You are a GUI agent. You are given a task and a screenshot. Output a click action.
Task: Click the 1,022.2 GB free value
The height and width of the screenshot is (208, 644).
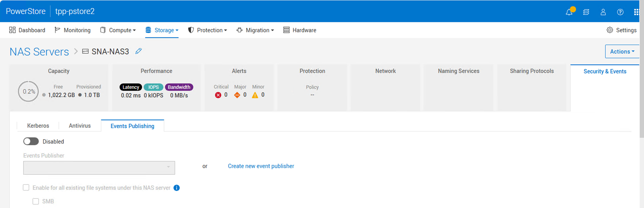[x=62, y=95]
